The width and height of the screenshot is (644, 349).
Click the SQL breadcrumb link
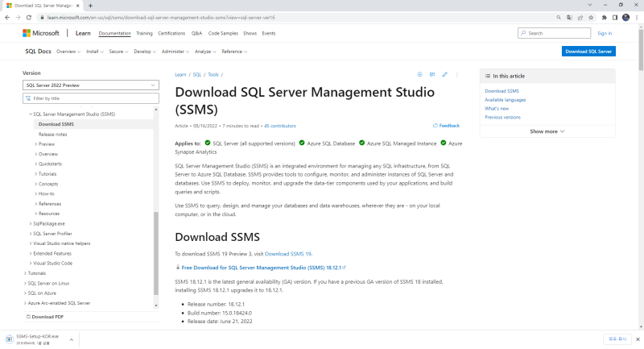coord(197,75)
